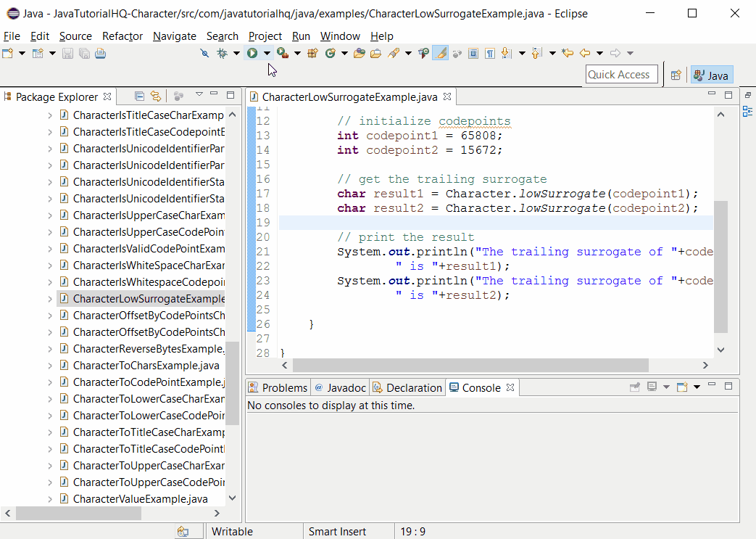
Task: Open the Run configurations dropdown arrow
Action: click(x=267, y=53)
